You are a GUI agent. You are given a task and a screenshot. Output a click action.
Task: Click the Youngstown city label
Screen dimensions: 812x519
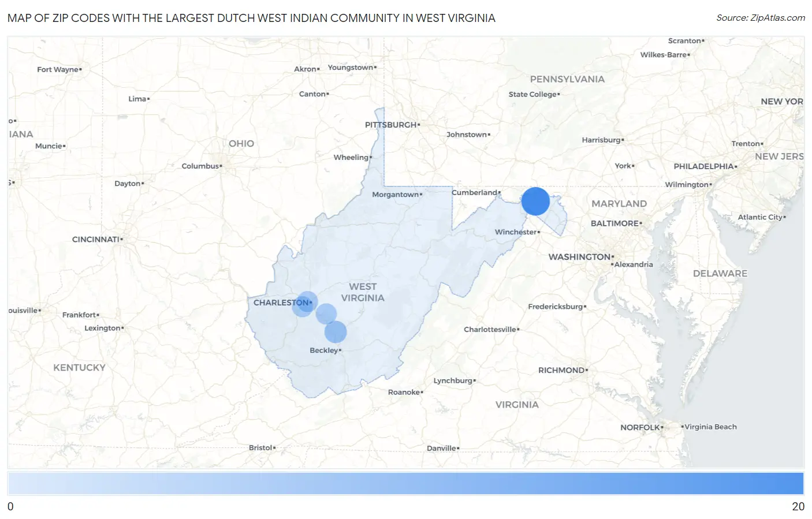pos(351,68)
